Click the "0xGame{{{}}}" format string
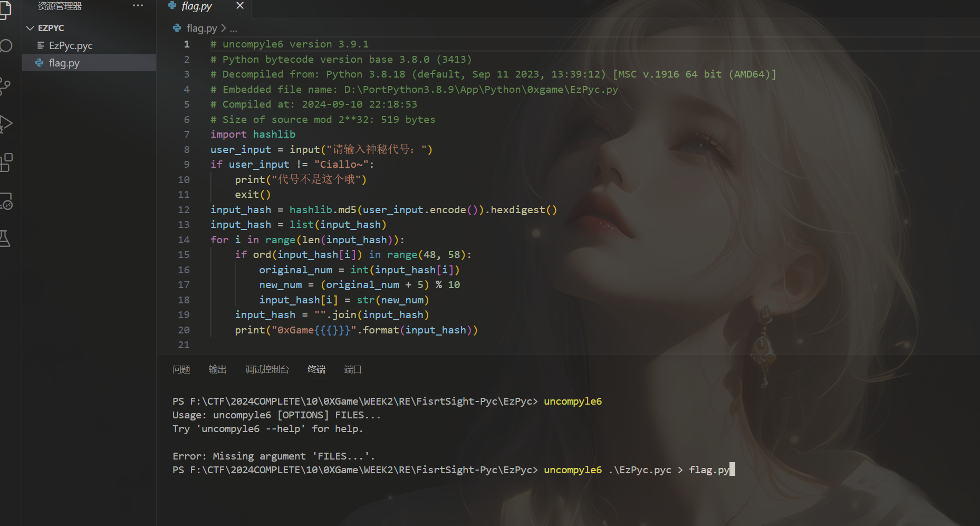The image size is (980, 526). pos(314,330)
